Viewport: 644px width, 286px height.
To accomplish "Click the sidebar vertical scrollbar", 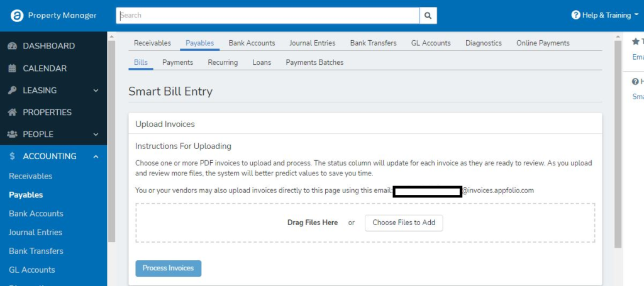I will pyautogui.click(x=111, y=141).
